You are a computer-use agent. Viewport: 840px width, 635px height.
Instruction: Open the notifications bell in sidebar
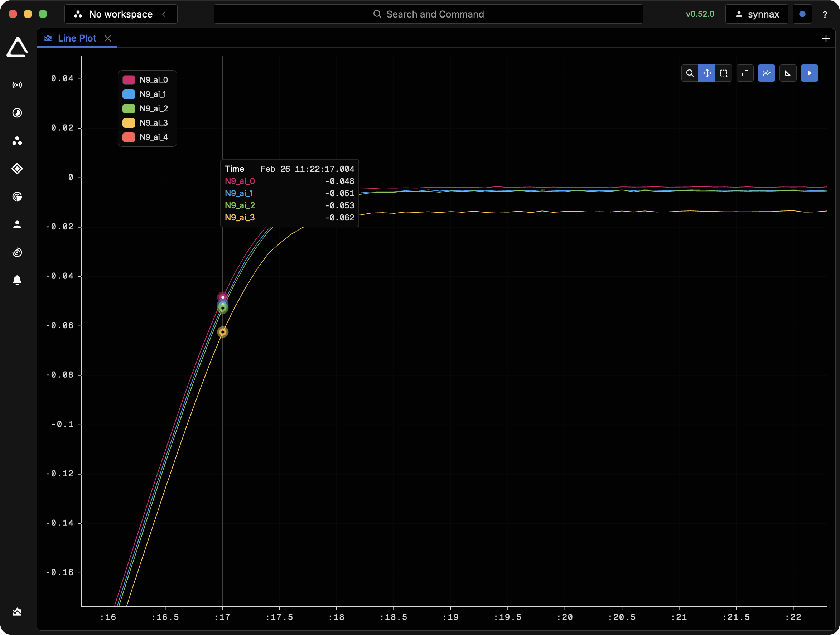pos(17,281)
